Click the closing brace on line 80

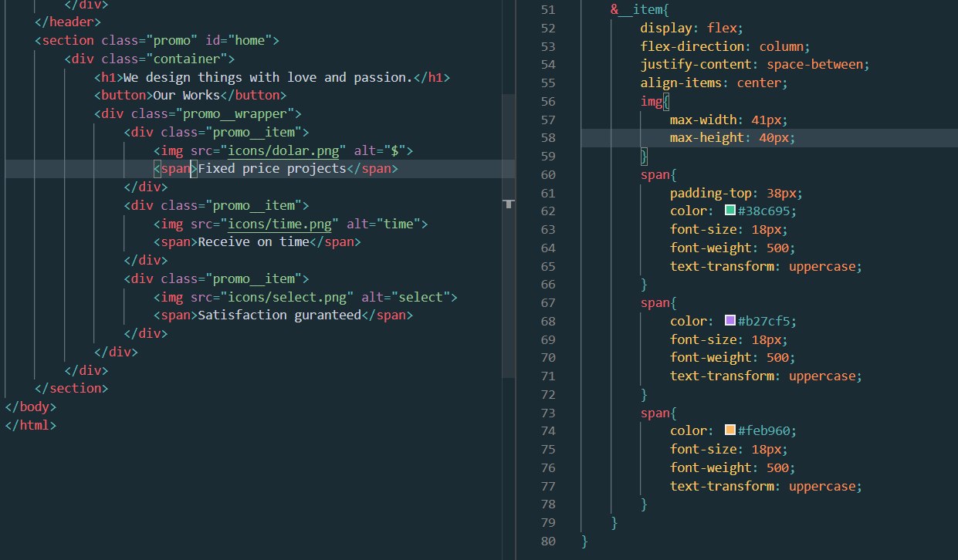(584, 541)
